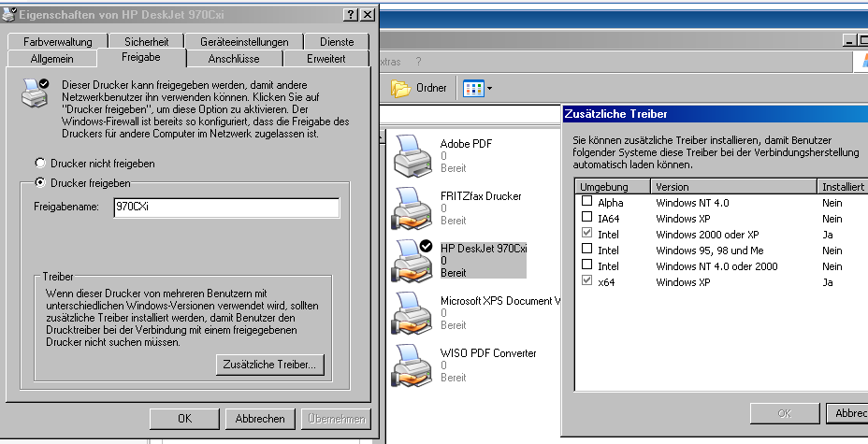The image size is (868, 444).
Task: Click the printer icon in the Freigabe tab
Action: (35, 93)
